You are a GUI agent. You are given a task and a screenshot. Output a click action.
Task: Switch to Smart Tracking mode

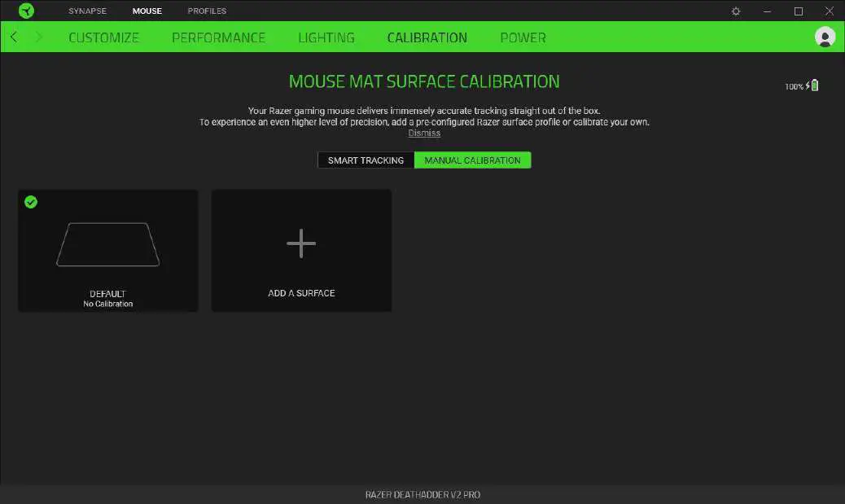(365, 160)
